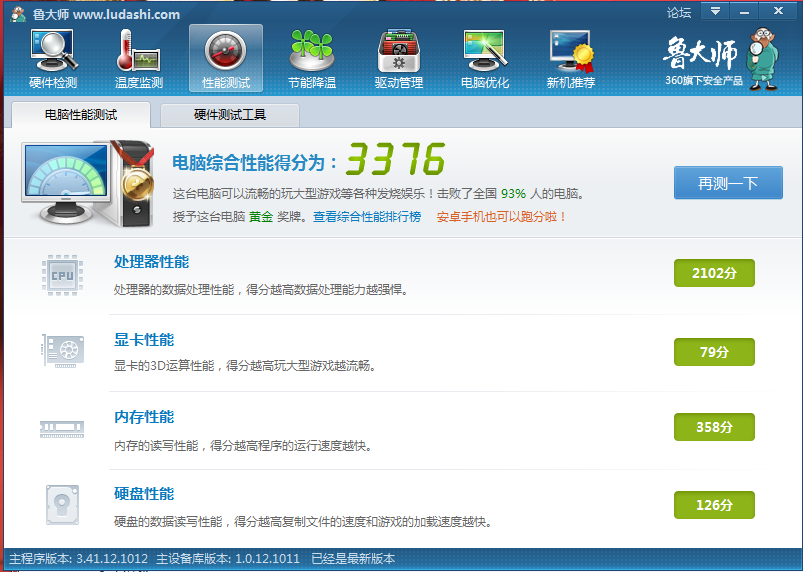The image size is (803, 572).
Task: Click the memory stick icon
Action: pos(62,428)
